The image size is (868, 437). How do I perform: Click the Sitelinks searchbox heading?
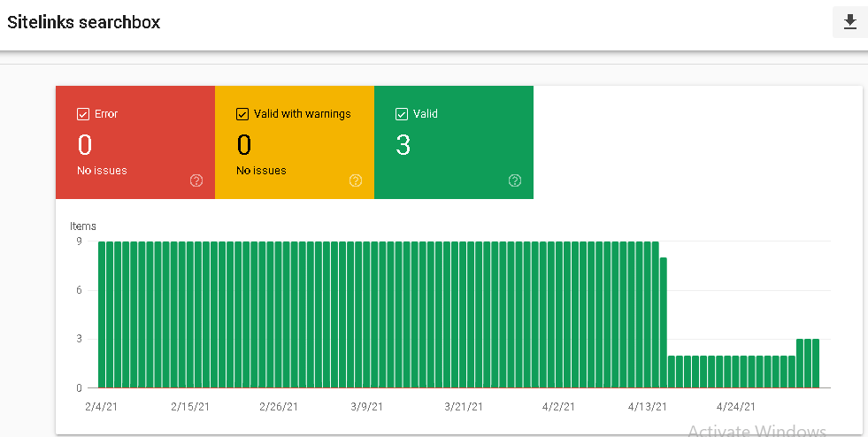click(x=83, y=22)
